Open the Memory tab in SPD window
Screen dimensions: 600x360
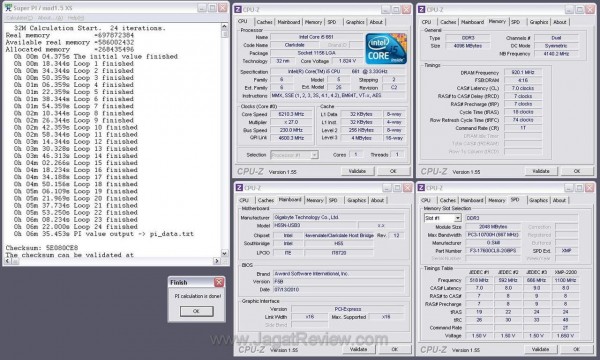pos(497,200)
